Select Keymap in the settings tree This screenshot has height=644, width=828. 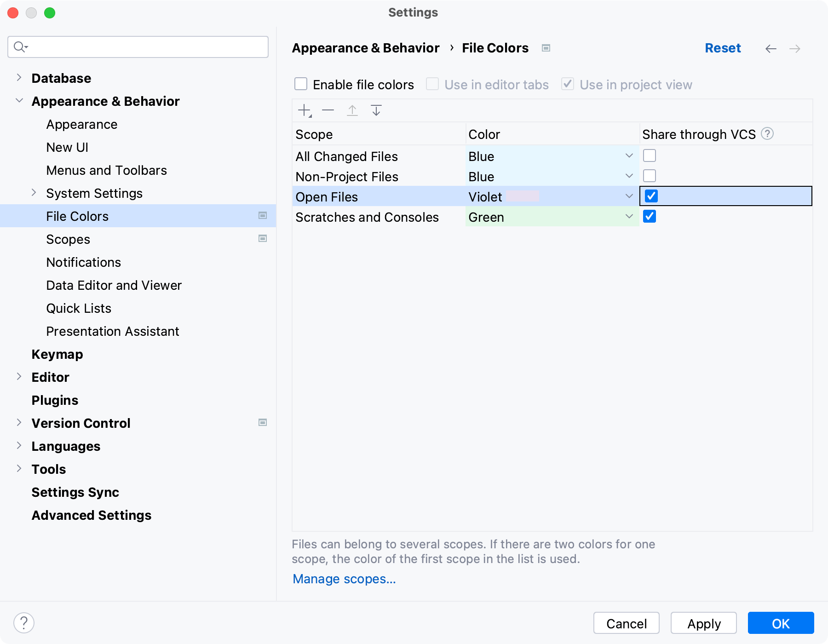[x=57, y=354]
